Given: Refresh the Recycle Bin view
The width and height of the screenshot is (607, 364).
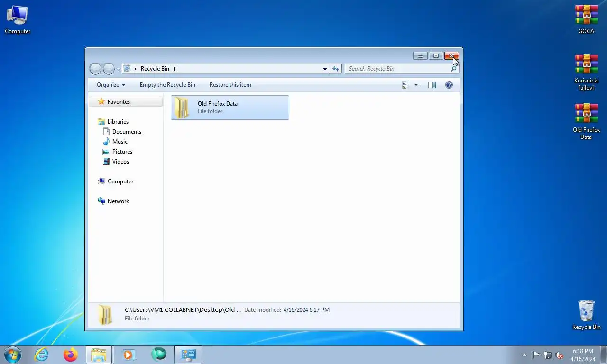Looking at the screenshot, I should coord(336,69).
